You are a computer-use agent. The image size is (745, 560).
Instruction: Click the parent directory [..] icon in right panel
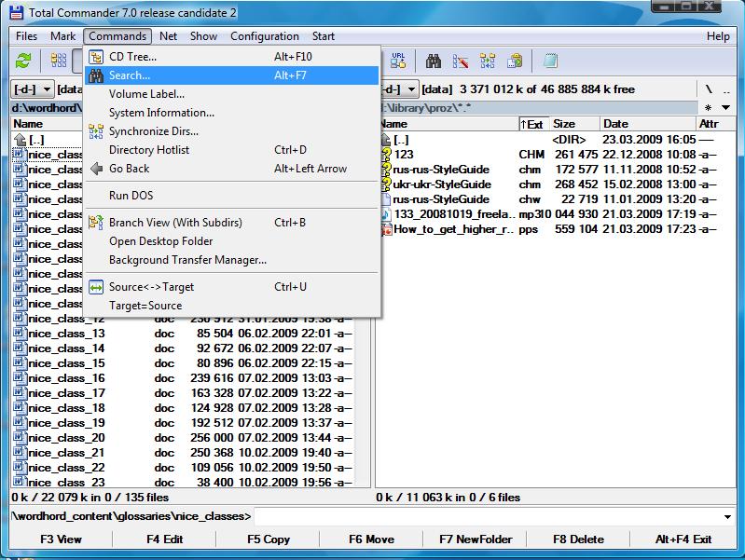(386, 140)
